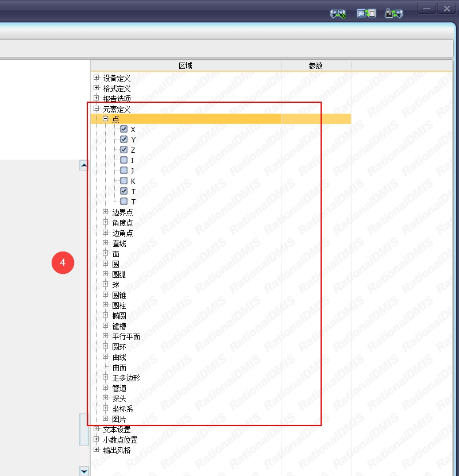
Task: Minimize the window using the dash button
Action: [427, 9]
